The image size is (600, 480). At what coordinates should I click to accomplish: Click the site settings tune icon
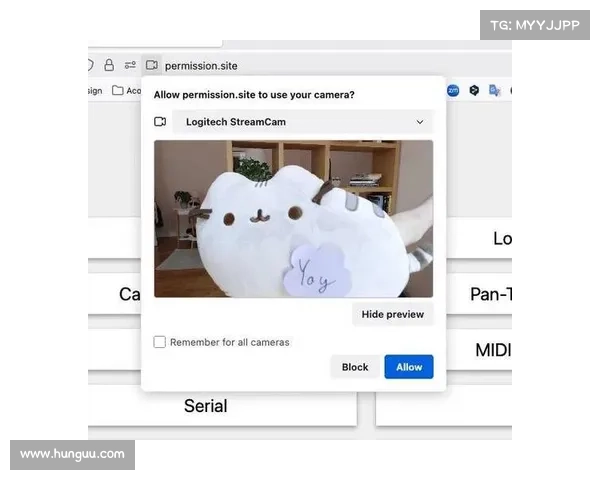click(130, 65)
